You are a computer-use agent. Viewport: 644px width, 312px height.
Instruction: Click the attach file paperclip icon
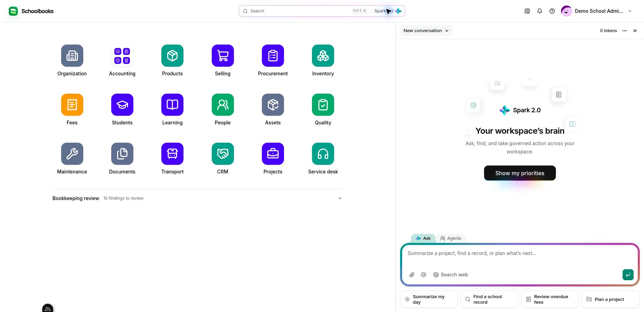click(x=412, y=275)
